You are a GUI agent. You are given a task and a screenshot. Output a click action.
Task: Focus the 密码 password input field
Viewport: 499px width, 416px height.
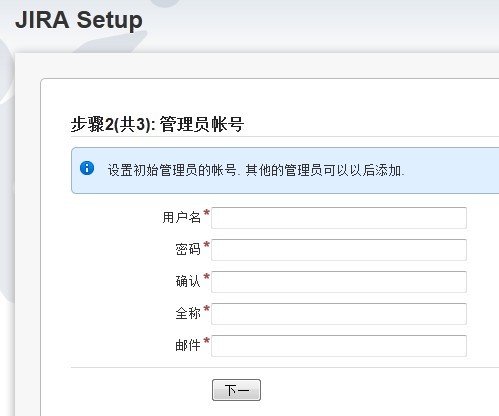pyautogui.click(x=339, y=250)
